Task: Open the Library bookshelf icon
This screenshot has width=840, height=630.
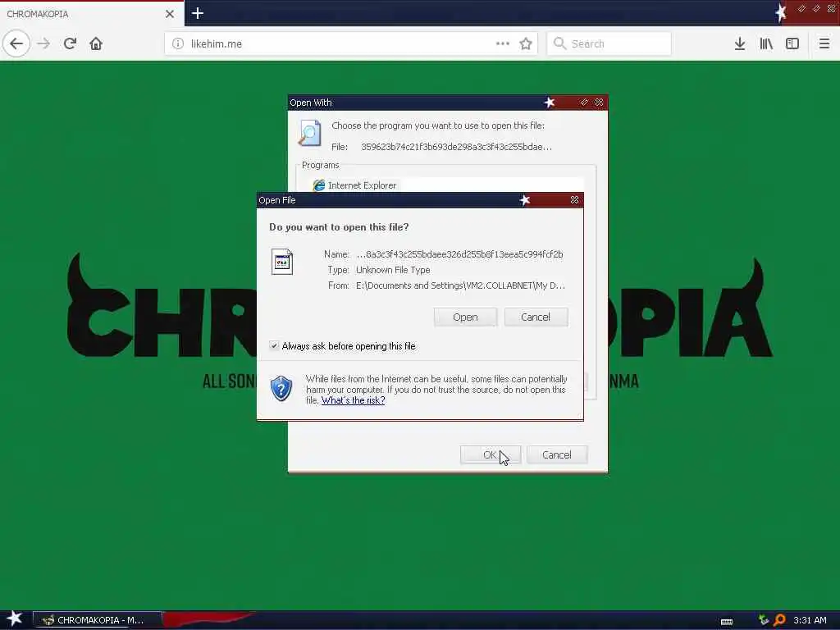Action: tap(766, 43)
